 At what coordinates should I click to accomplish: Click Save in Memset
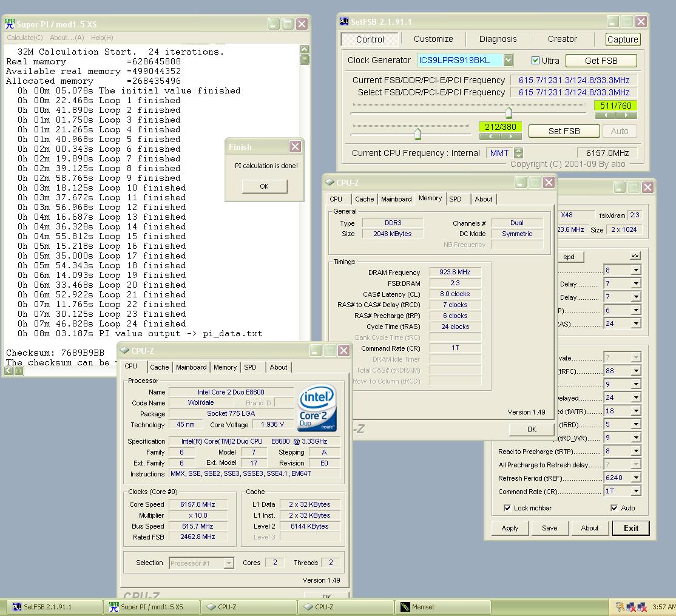(x=550, y=528)
